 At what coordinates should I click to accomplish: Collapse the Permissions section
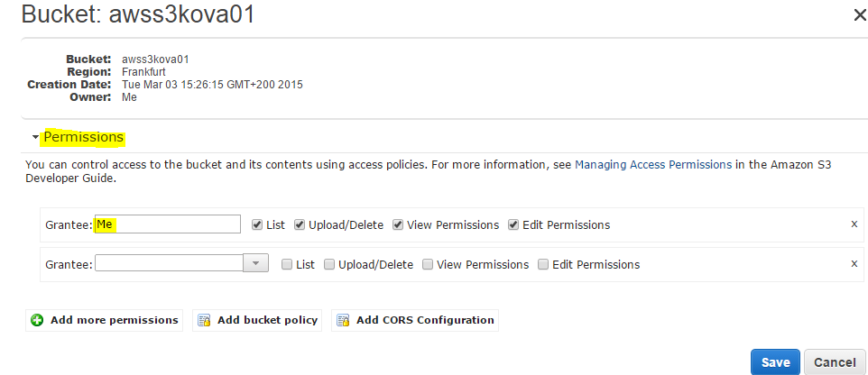click(x=35, y=138)
